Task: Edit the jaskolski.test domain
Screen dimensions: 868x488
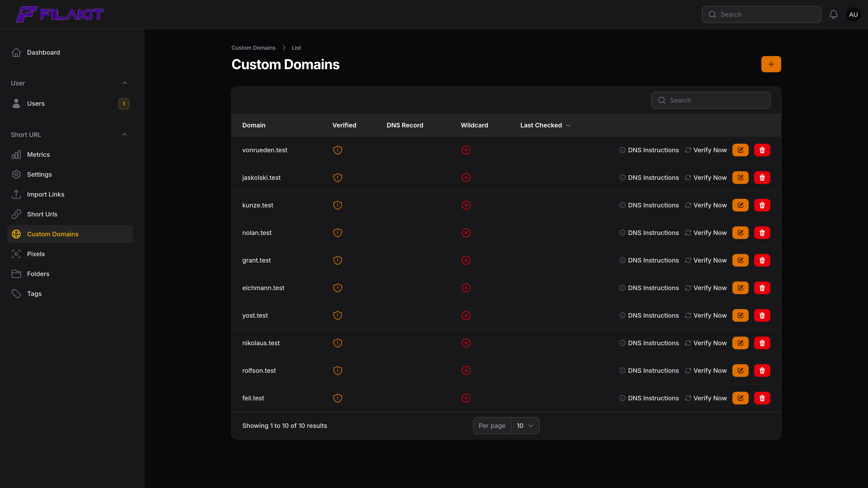Action: pos(740,177)
